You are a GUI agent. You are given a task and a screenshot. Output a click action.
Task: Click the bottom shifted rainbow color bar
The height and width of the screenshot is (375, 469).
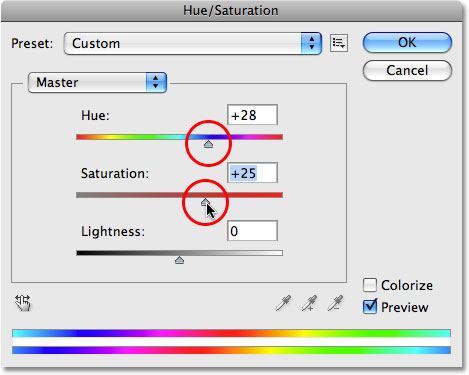(231, 350)
